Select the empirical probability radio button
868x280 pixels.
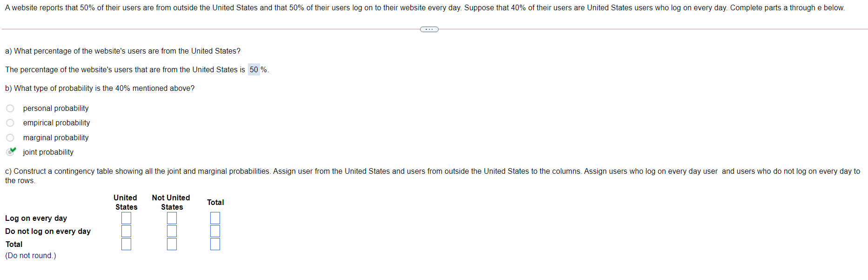[10, 123]
